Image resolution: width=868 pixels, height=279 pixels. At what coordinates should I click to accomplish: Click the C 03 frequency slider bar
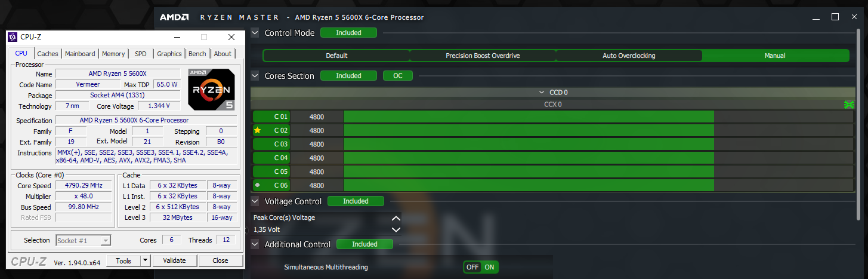point(598,144)
